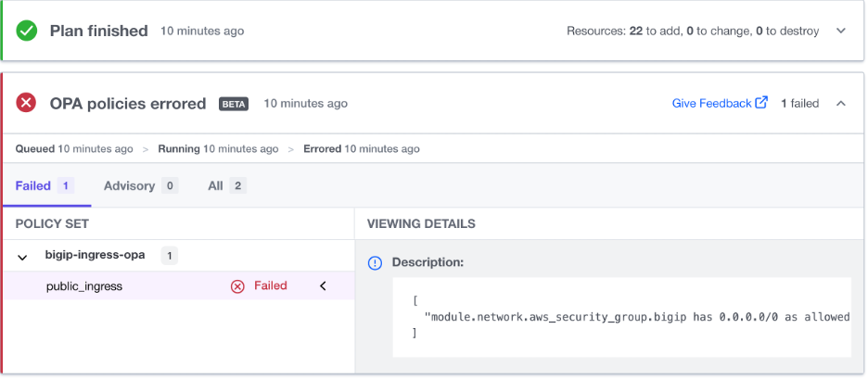Switch to the Advisory tab
The height and width of the screenshot is (380, 868).
[x=129, y=185]
